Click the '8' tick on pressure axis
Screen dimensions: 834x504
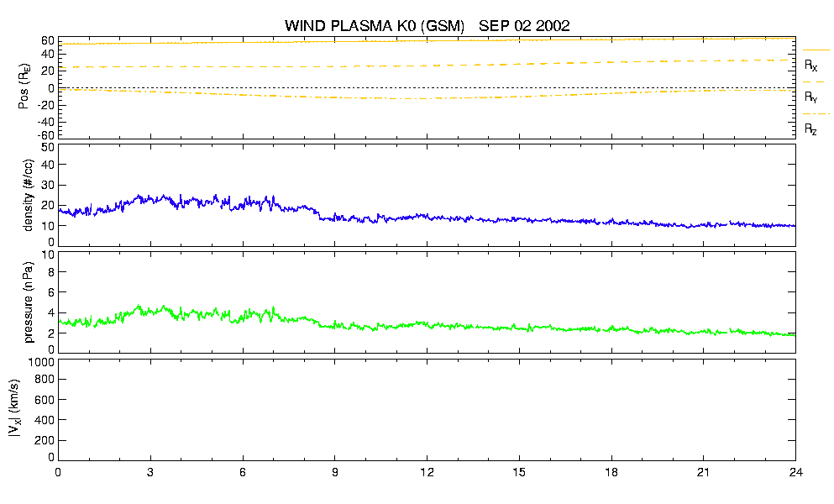(51, 272)
